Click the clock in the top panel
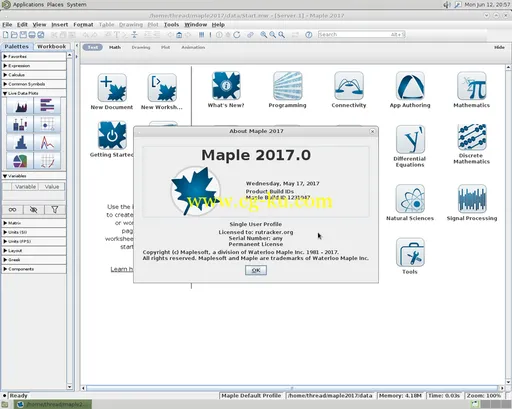This screenshot has height=409, width=512. (x=487, y=5)
